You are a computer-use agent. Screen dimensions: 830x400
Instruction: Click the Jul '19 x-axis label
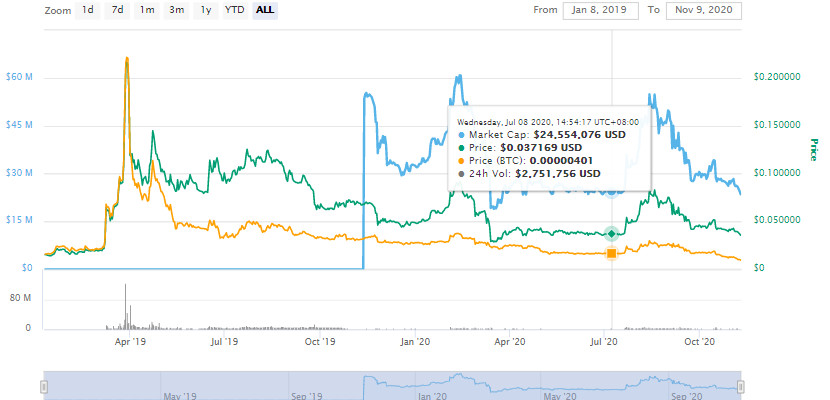coord(224,342)
